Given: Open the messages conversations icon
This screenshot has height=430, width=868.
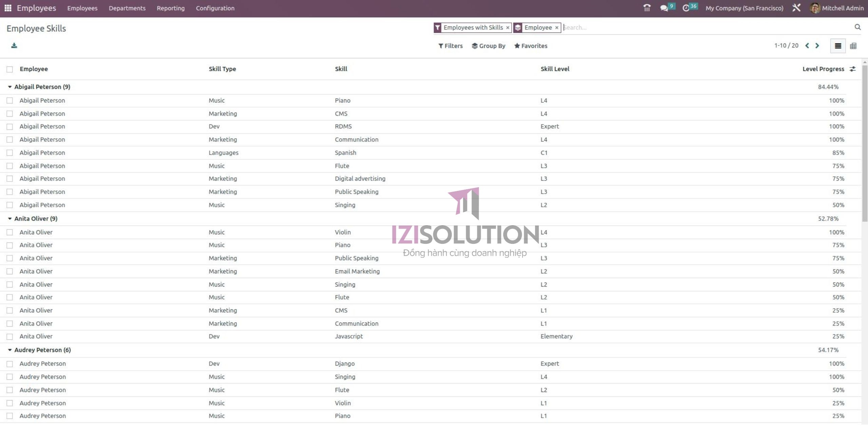Looking at the screenshot, I should click(665, 8).
